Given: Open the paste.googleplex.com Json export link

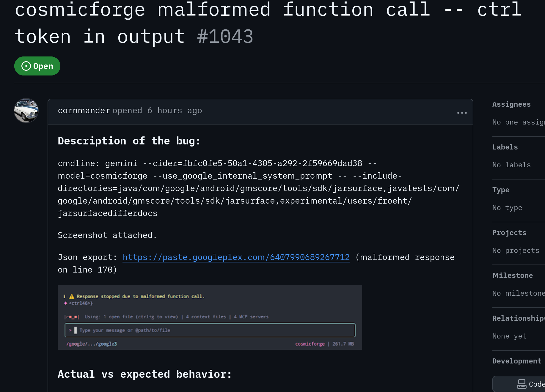Looking at the screenshot, I should click(x=236, y=257).
